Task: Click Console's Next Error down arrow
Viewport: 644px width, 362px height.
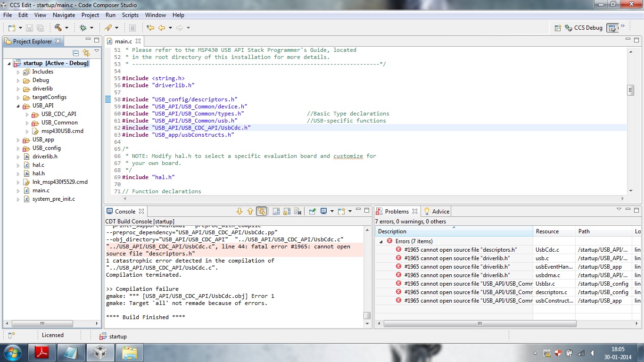Action: point(239,211)
